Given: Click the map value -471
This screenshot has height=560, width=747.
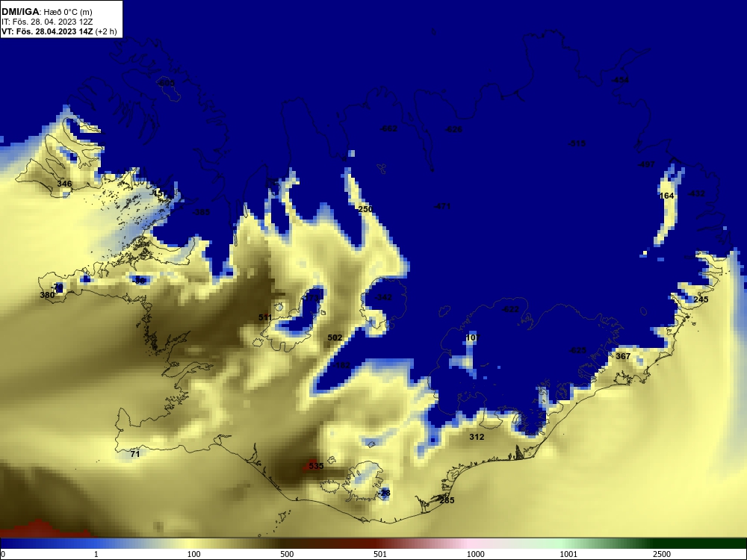Looking at the screenshot, I should coord(441,206).
